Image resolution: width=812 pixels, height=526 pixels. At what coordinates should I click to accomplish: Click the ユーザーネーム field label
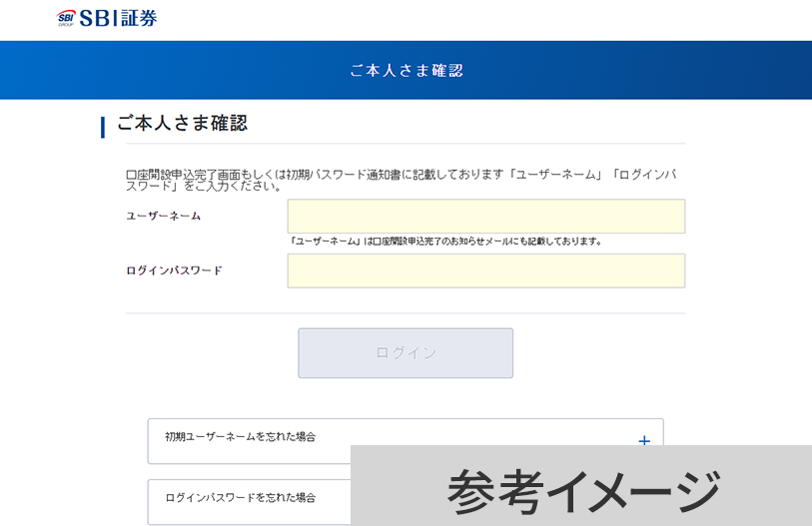pyautogui.click(x=163, y=216)
